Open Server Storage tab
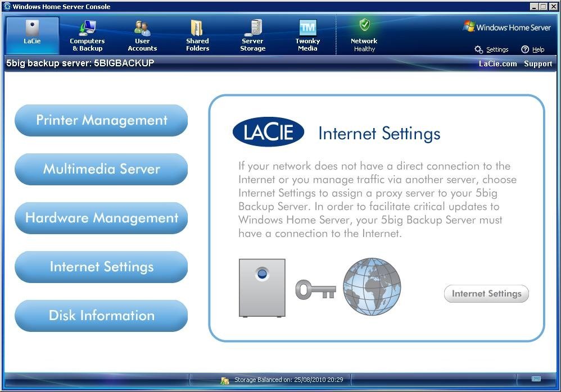Viewport: 561px width, 392px height. 252,35
